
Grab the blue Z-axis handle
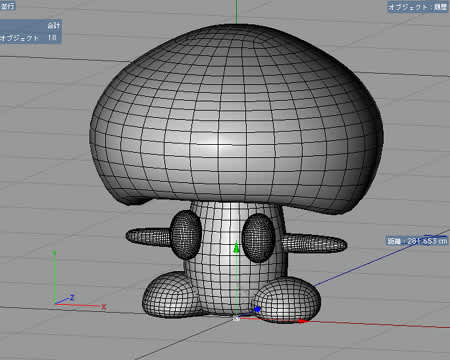click(257, 310)
